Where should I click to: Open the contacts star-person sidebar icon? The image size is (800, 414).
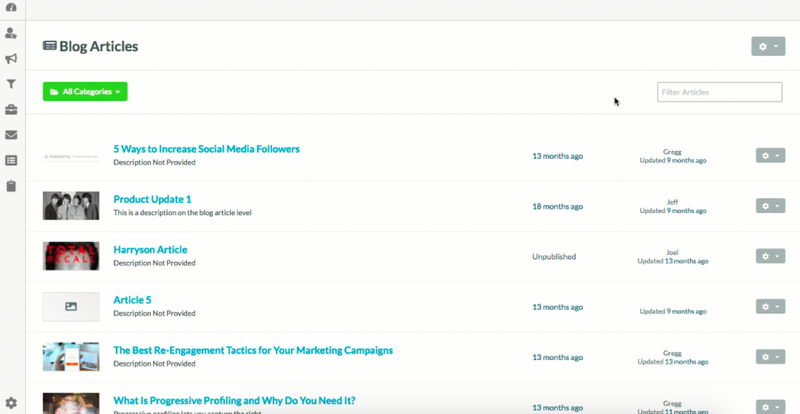click(11, 33)
